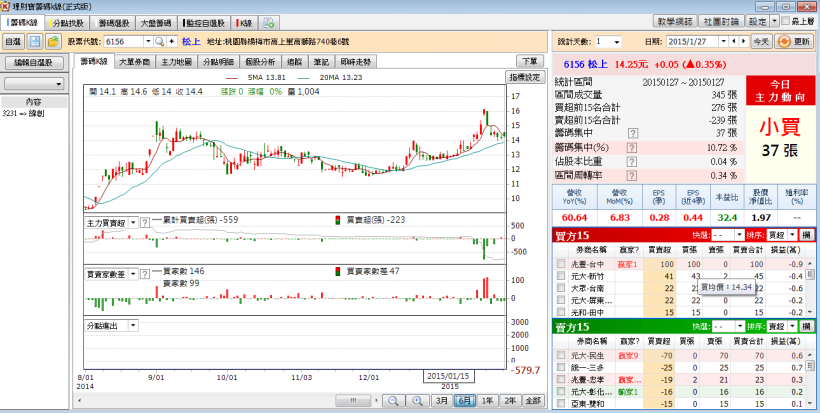Tick checkbox for 光和-田中 row
Viewport: 820px width, 413px height.
point(561,312)
